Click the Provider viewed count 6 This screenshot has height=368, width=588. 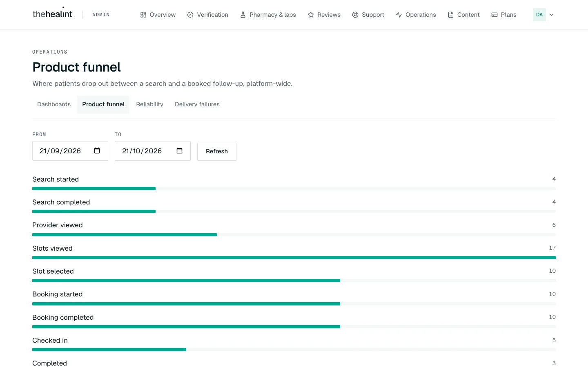click(554, 225)
